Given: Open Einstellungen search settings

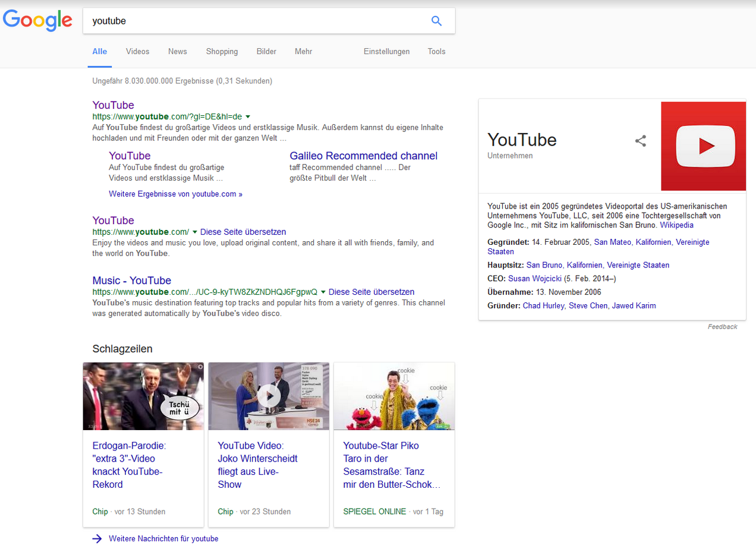Looking at the screenshot, I should click(x=386, y=52).
